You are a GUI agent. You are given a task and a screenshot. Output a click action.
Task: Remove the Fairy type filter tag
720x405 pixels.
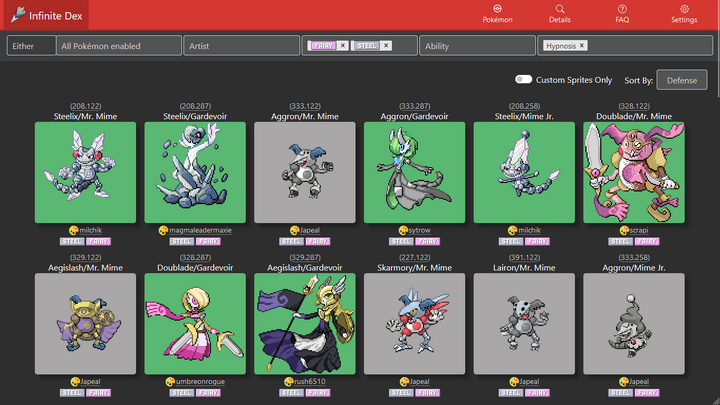point(343,45)
